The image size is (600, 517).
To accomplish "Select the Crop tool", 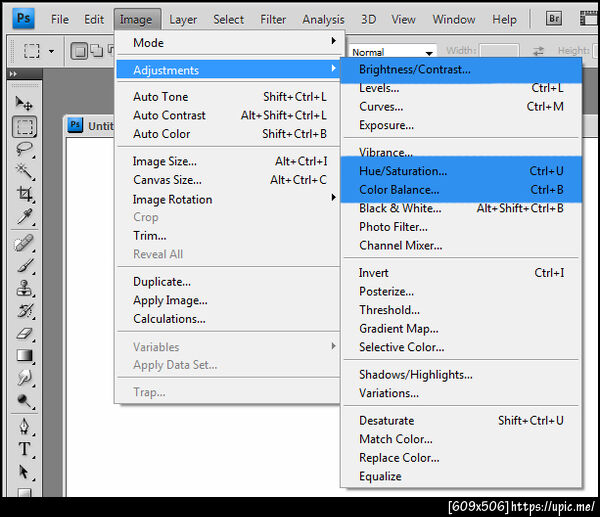I will pyautogui.click(x=24, y=194).
